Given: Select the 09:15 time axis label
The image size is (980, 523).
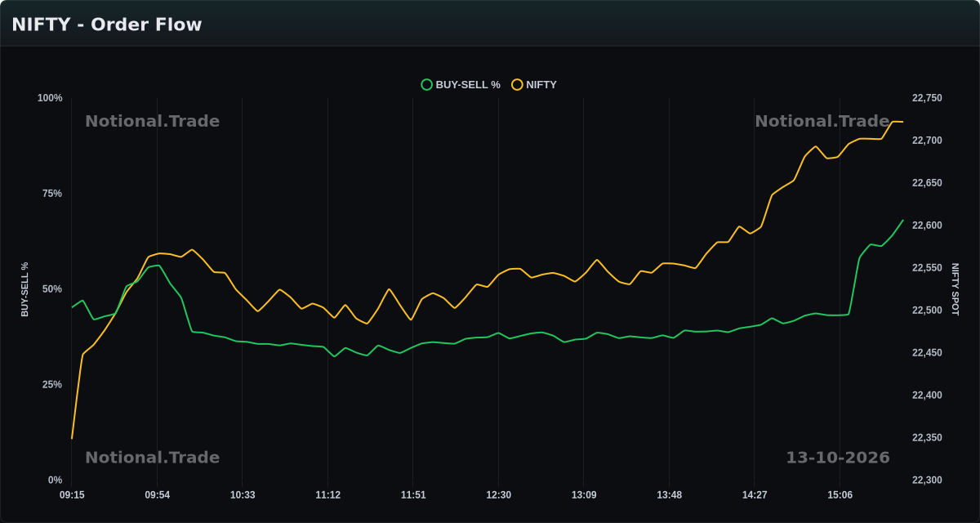Looking at the screenshot, I should [72, 495].
